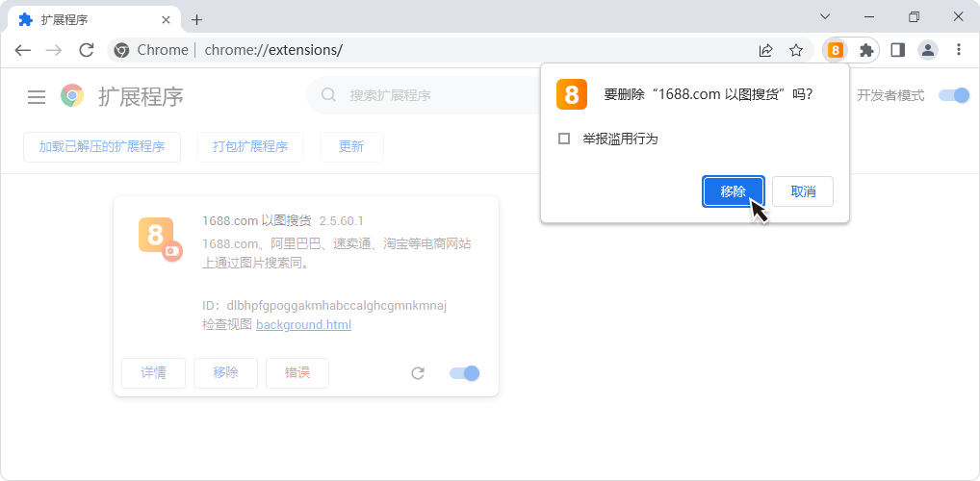
Task: Click the dialog title 要删除 text
Action: coord(709,95)
